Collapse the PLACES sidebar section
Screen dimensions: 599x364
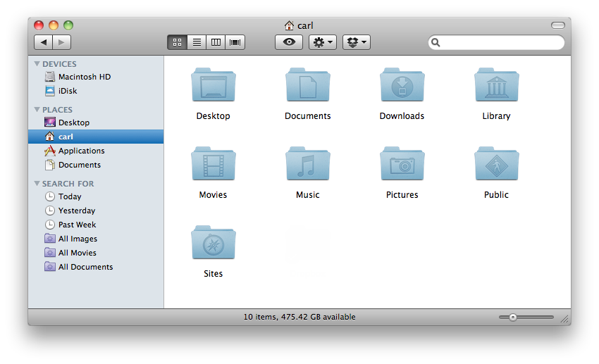click(37, 110)
